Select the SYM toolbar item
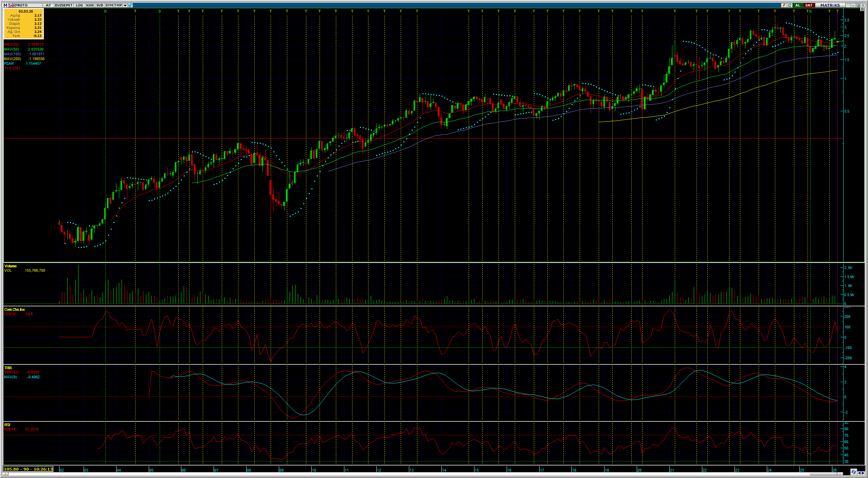868x478 pixels. coord(109,5)
